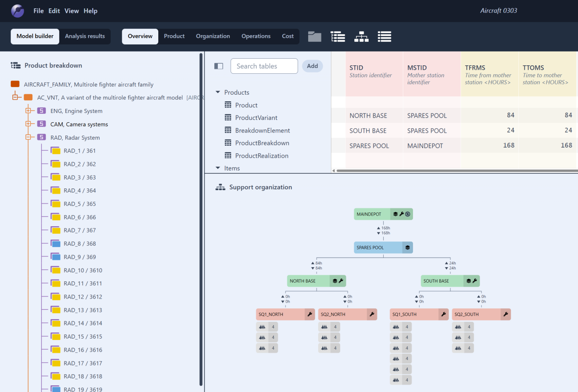Collapse the Products section
578x392 pixels.
coord(217,92)
